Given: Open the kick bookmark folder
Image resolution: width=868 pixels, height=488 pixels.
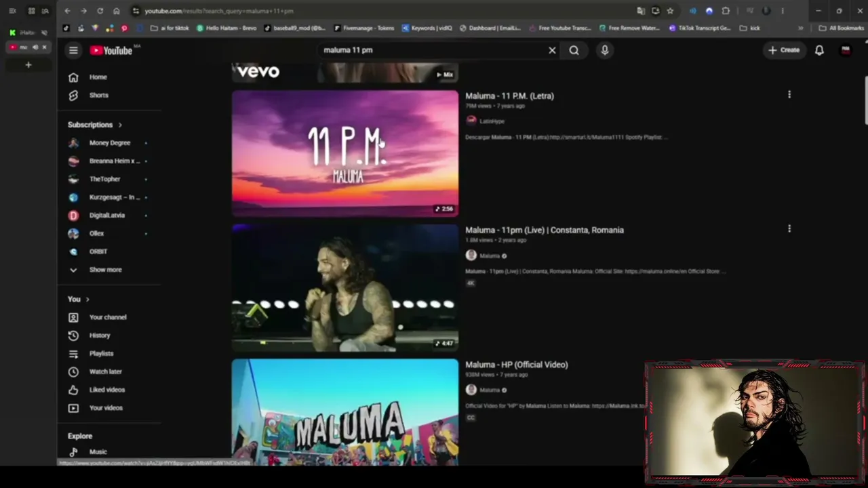Looking at the screenshot, I should click(x=750, y=28).
